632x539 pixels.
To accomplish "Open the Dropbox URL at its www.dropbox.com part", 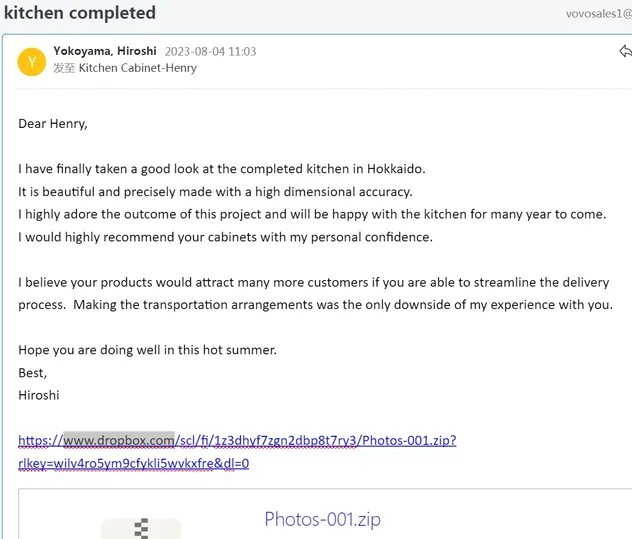I will pyautogui.click(x=118, y=439).
